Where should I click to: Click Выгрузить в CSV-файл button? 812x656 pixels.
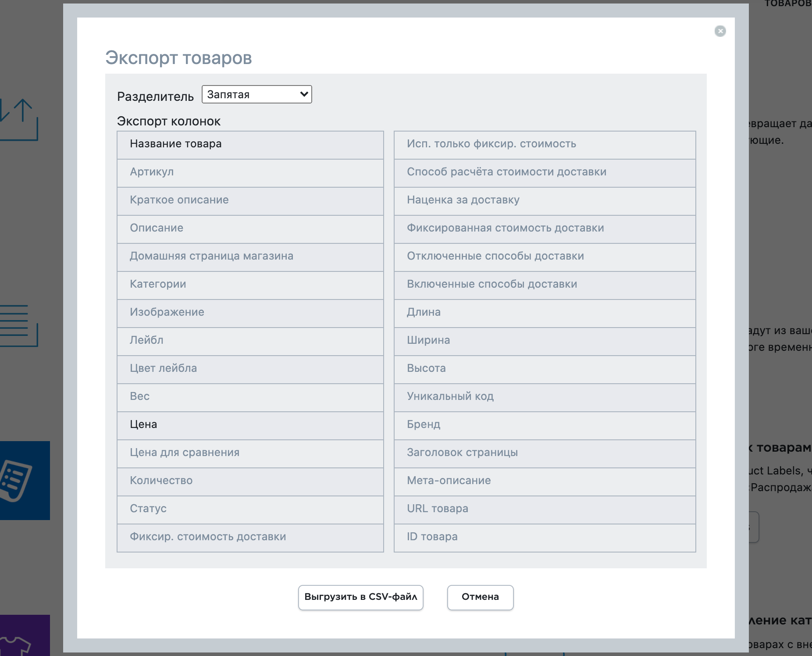(360, 597)
